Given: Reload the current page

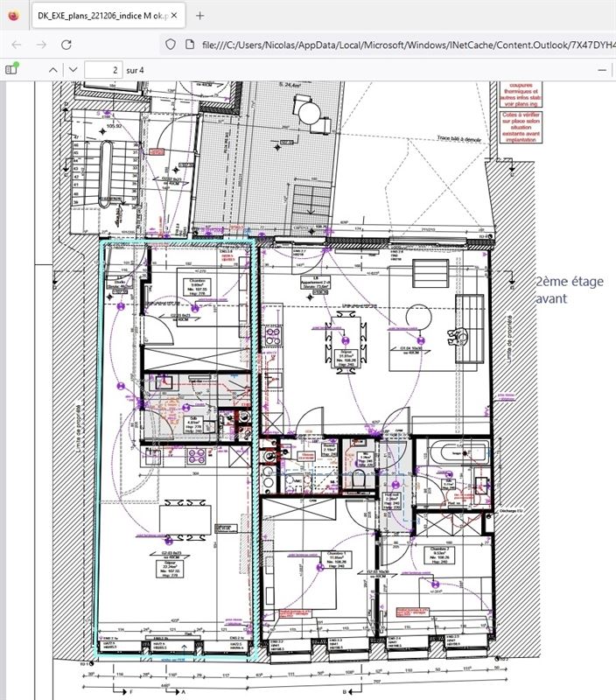Looking at the screenshot, I should pyautogui.click(x=66, y=44).
